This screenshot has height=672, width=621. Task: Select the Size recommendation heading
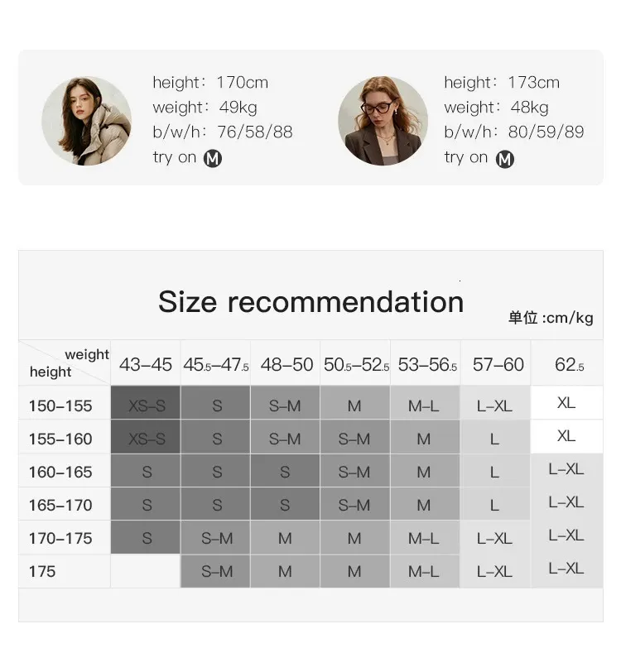point(310,301)
